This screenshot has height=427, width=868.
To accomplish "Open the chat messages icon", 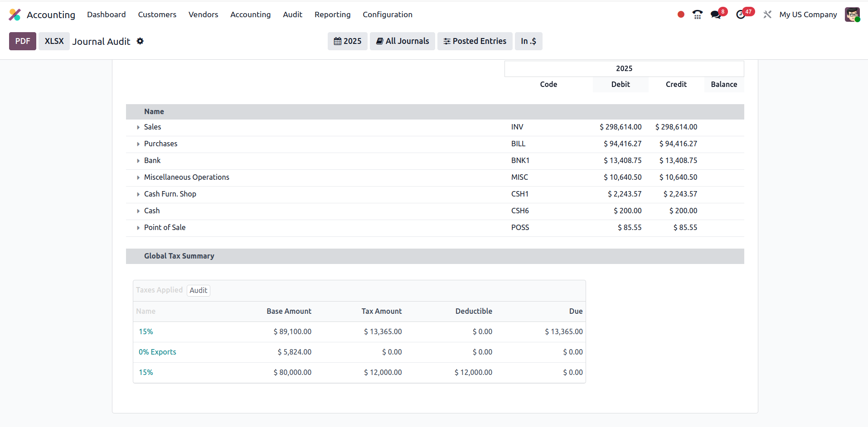I will [x=716, y=14].
